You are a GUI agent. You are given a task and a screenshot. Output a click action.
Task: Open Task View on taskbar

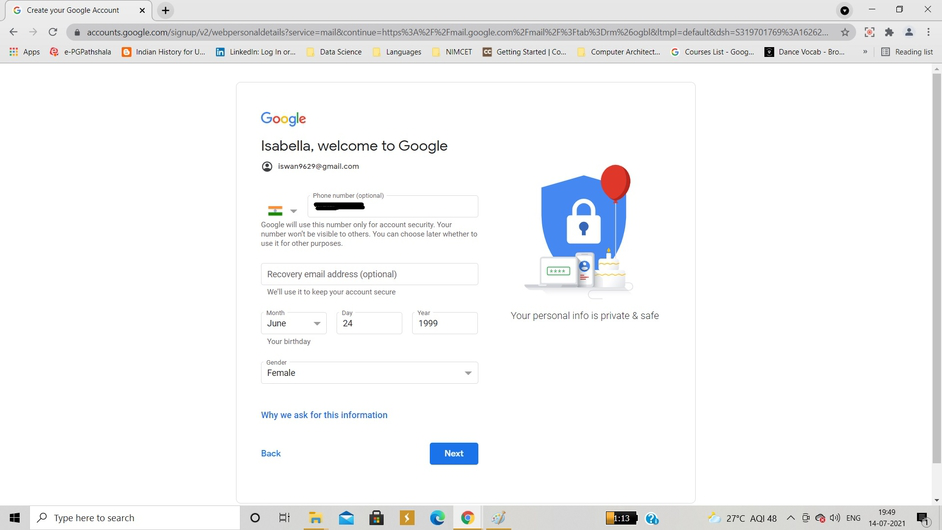[x=285, y=517]
